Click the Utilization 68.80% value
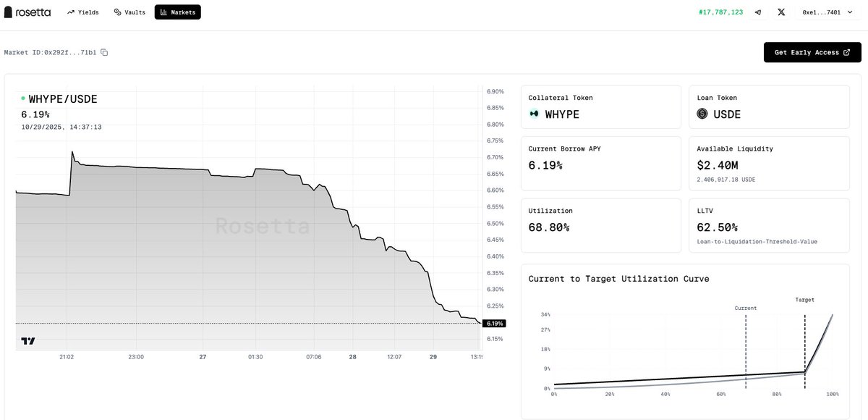Screen dimensions: 868x420 (549, 227)
